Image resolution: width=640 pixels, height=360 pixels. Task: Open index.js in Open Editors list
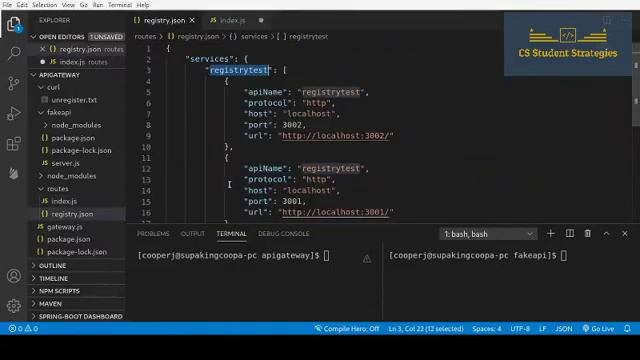(x=77, y=62)
